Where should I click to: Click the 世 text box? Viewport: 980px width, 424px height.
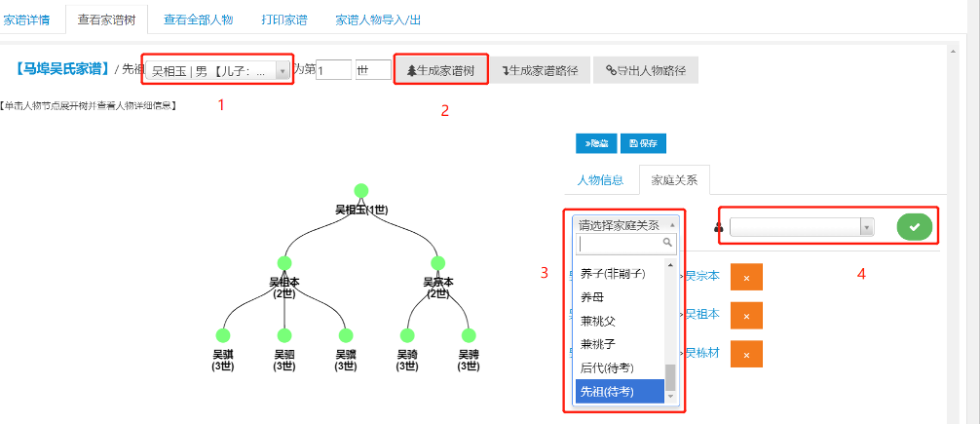pos(373,70)
